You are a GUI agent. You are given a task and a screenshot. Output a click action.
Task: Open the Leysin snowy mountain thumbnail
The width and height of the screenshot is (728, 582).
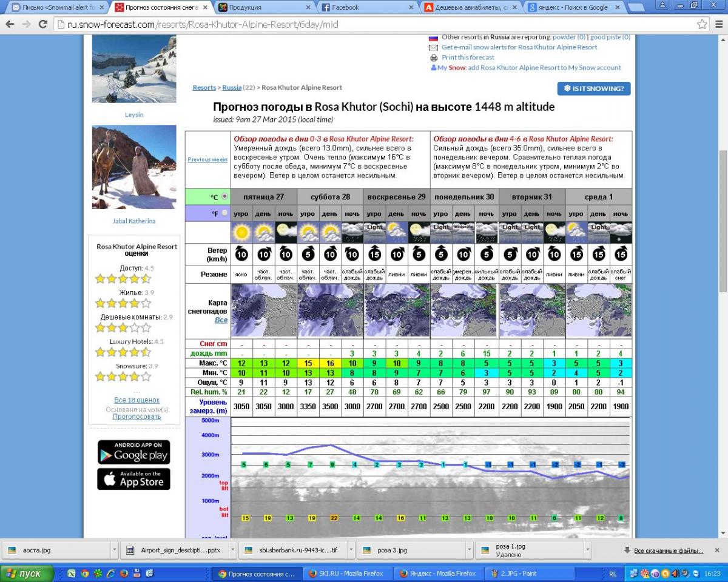click(134, 69)
